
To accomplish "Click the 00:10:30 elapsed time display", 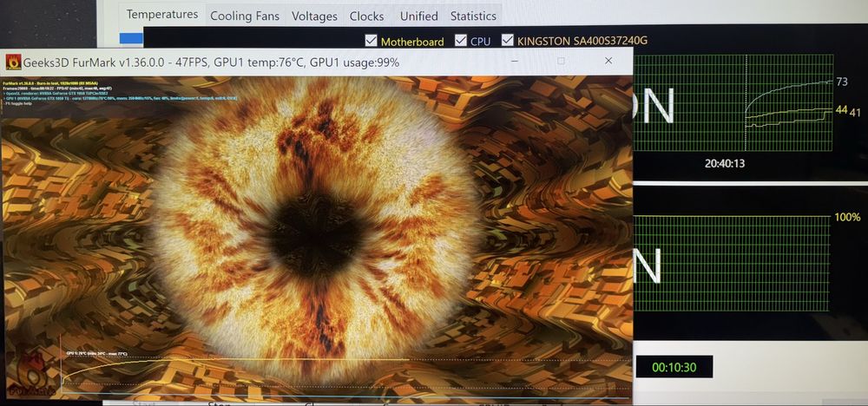I will point(674,367).
